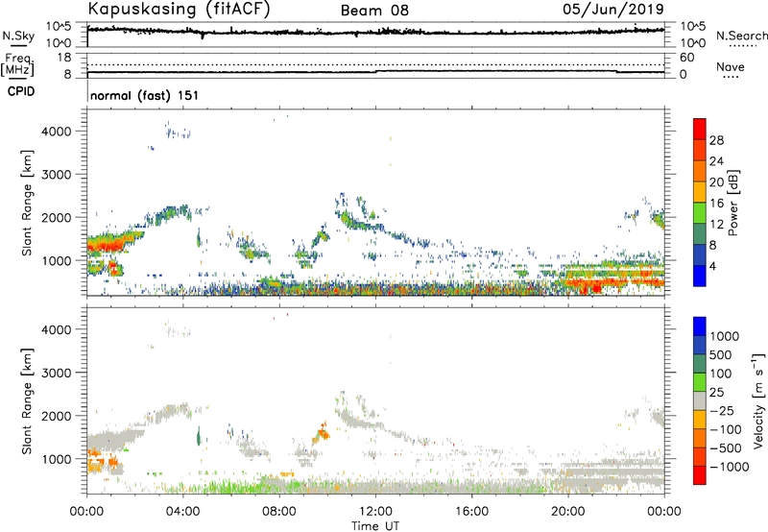Screen dimensions: 768x532
Task: Select the 'Beam 08' label
Action: click(x=374, y=11)
